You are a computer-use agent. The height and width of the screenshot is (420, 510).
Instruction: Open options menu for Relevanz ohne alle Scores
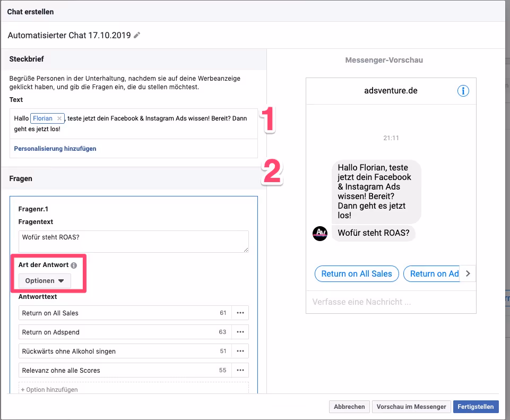coord(240,370)
